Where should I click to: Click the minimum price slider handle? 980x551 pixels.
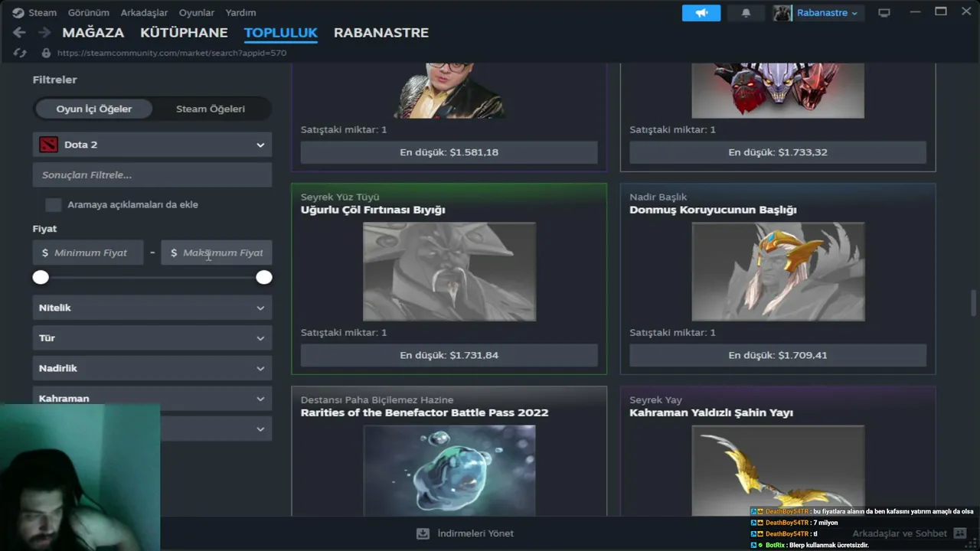[x=41, y=277]
